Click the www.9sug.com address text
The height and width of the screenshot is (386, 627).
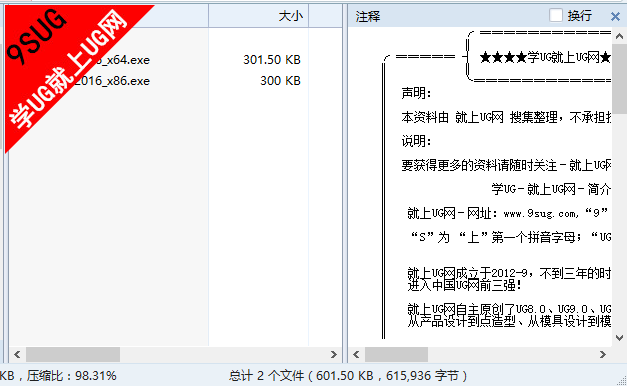pyautogui.click(x=541, y=214)
